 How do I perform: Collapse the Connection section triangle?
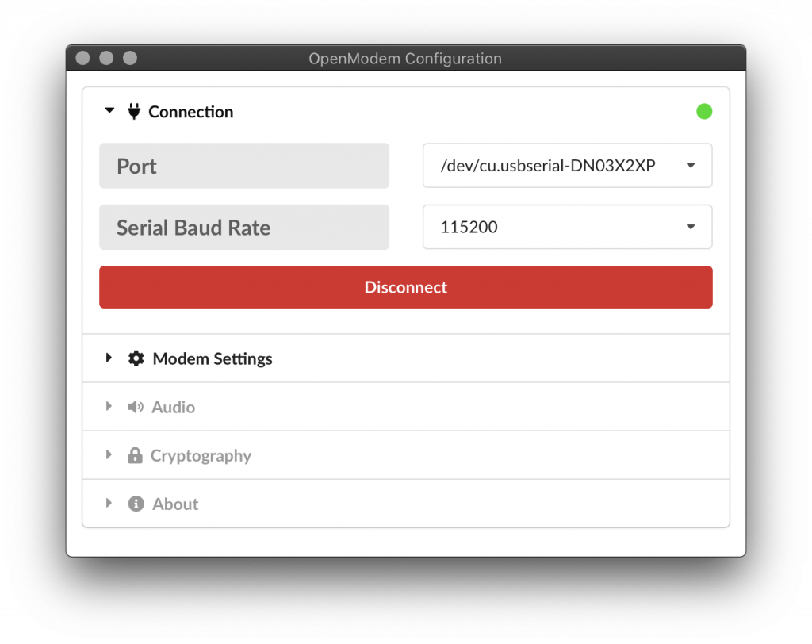coord(109,110)
